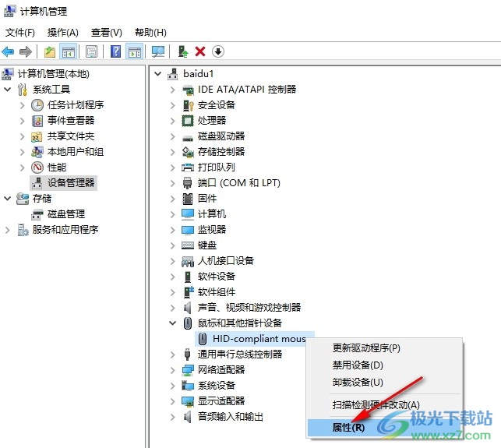Expand the 软件组件 category
501x448 pixels.
coord(172,292)
